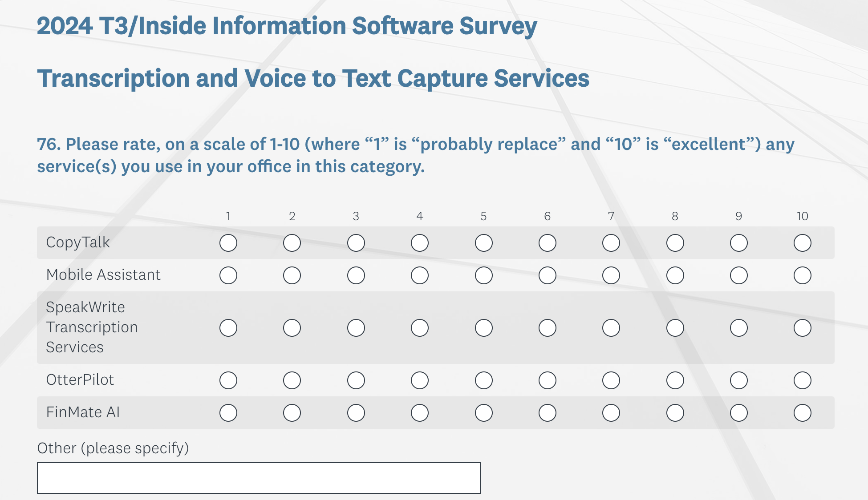Select rating 8 for CopyTalk
The image size is (868, 500).
tap(675, 243)
